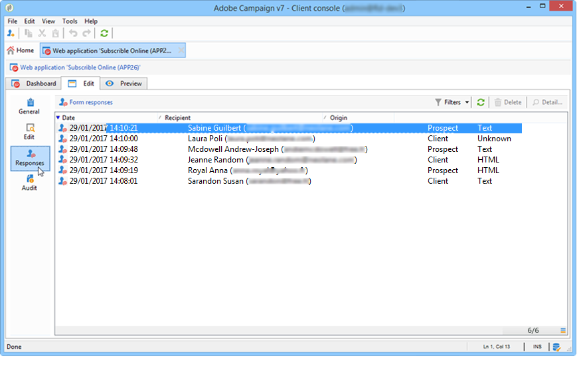Open the Filters dropdown

(452, 102)
